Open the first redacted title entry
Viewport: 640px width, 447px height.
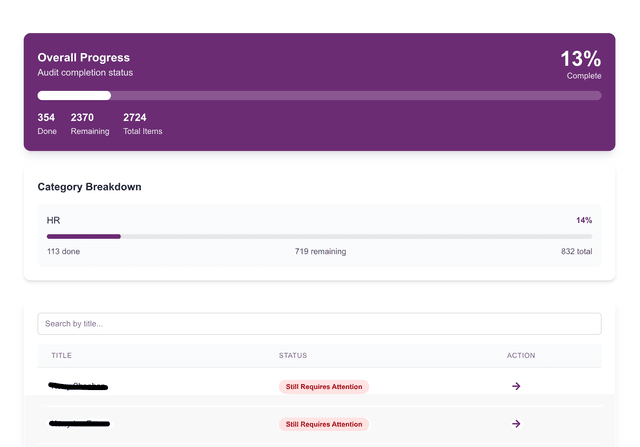[x=78, y=386]
